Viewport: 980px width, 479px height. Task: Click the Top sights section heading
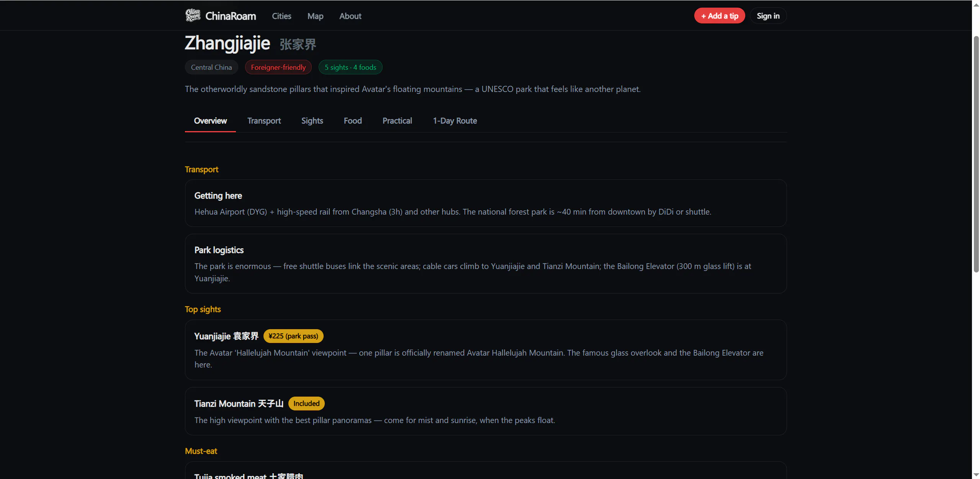pos(203,309)
